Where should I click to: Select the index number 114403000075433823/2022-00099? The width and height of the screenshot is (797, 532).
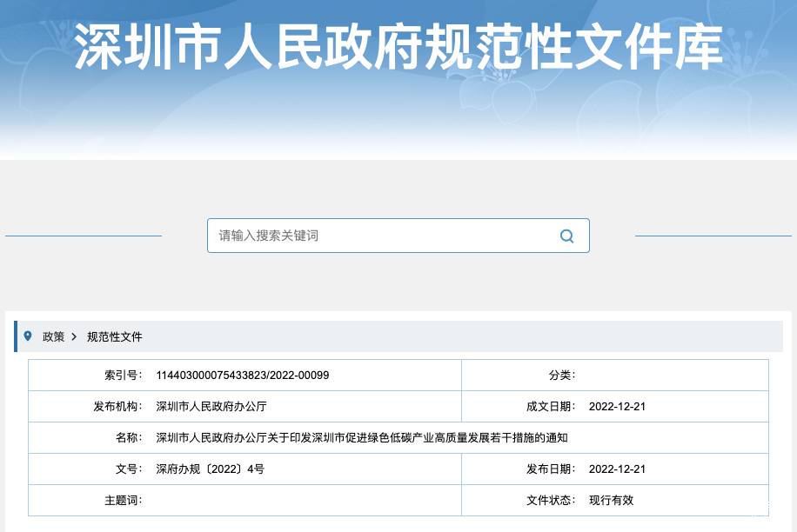pyautogui.click(x=242, y=376)
